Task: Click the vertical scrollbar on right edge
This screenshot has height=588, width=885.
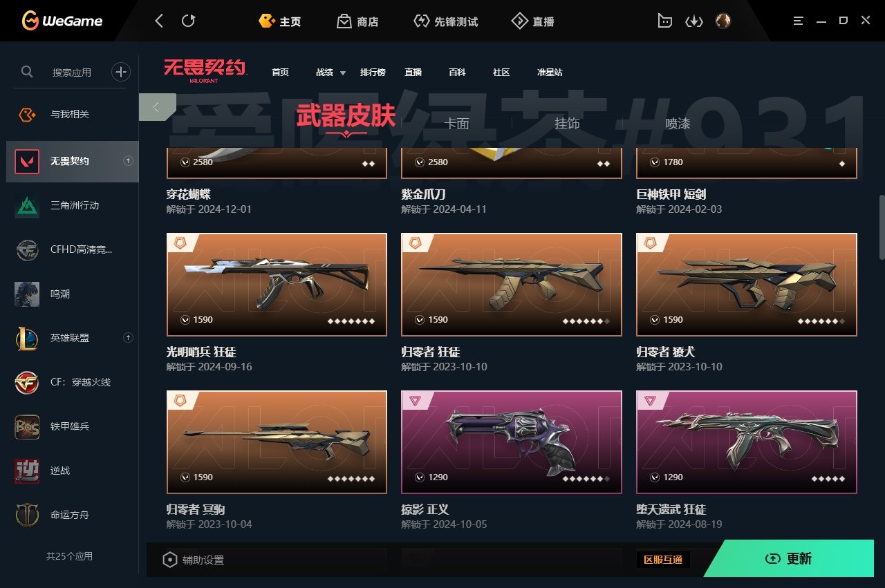Action: (882, 228)
